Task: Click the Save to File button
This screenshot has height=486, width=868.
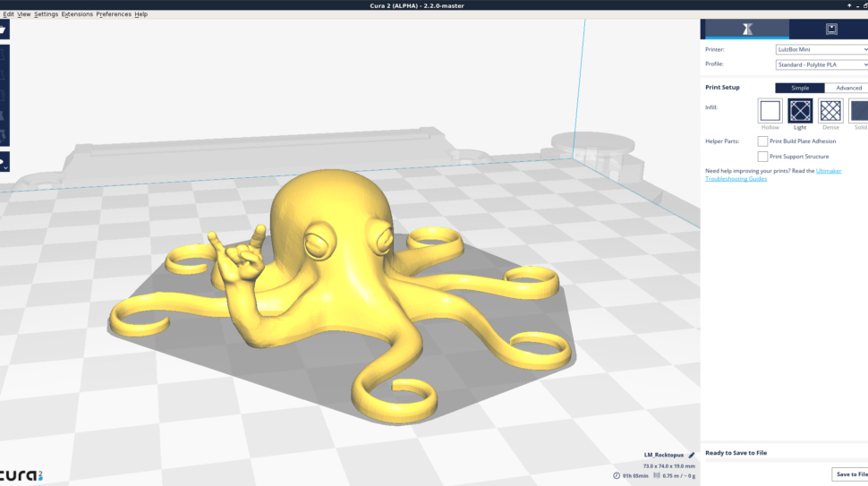Action: coord(851,473)
